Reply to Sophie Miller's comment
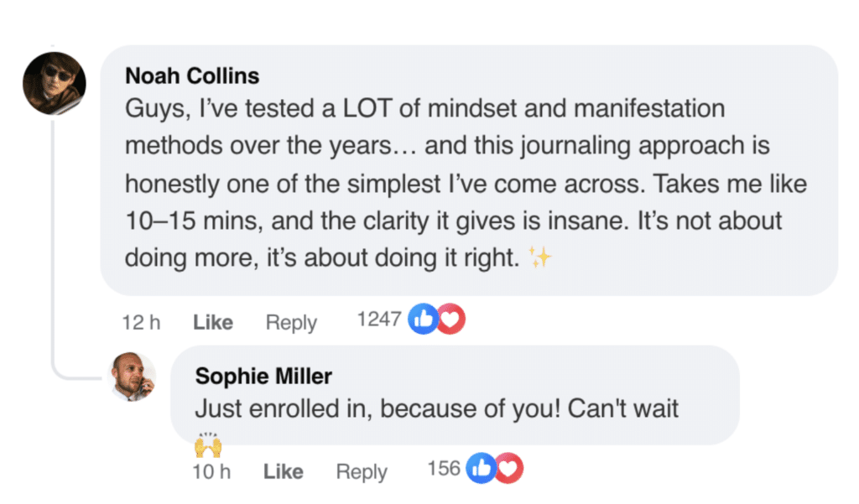 pos(362,471)
